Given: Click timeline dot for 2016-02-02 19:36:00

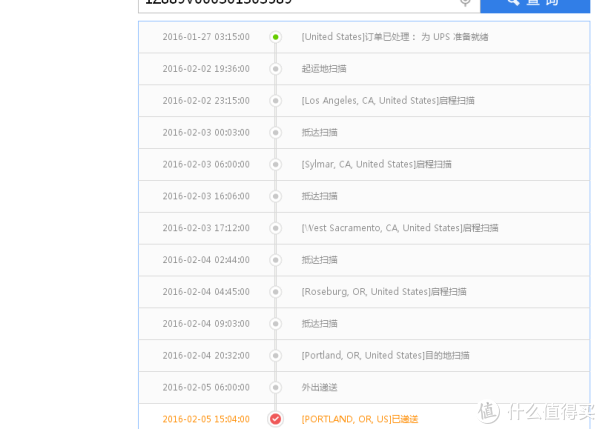Looking at the screenshot, I should click(x=276, y=69).
